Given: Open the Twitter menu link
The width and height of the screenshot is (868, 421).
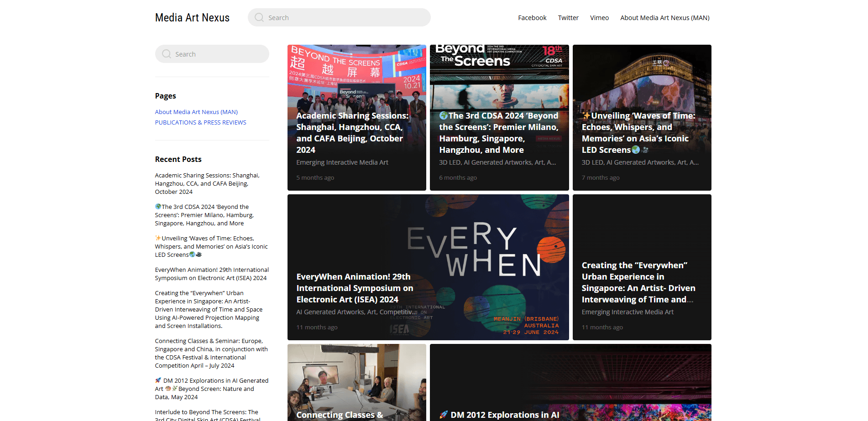Looking at the screenshot, I should (568, 18).
